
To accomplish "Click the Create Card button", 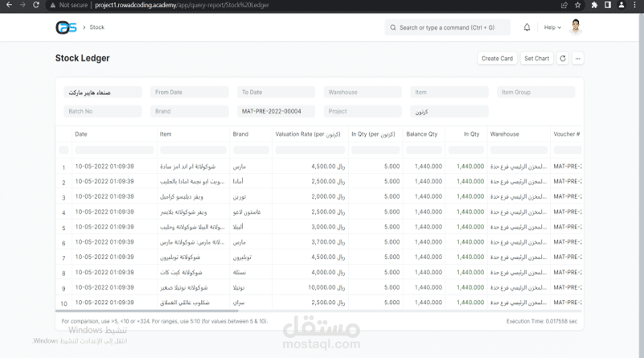I will (x=497, y=59).
